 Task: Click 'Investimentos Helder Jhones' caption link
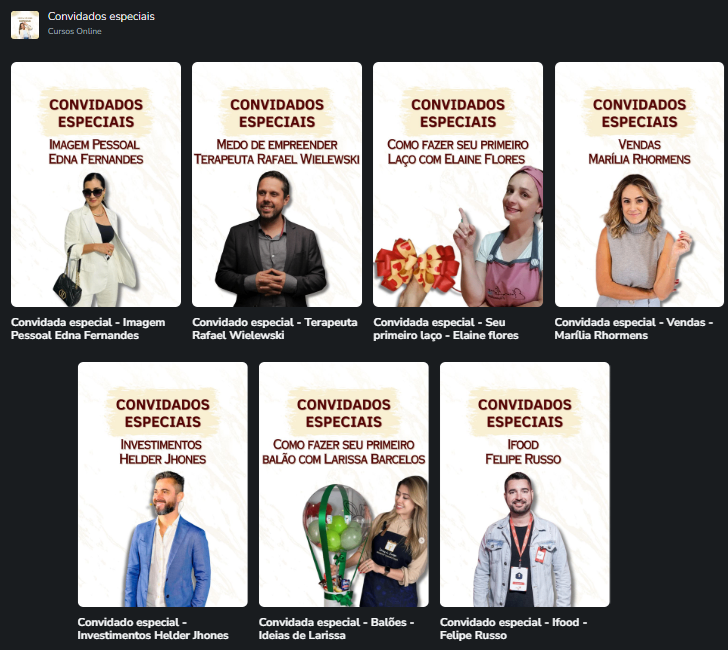tap(153, 629)
